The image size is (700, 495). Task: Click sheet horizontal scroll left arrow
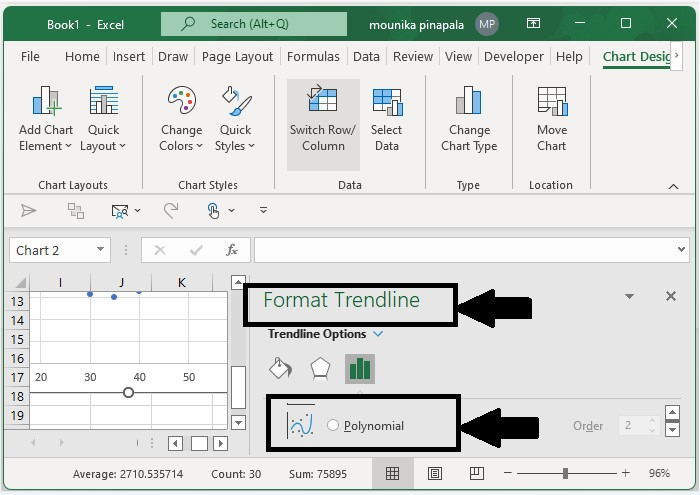click(x=175, y=444)
